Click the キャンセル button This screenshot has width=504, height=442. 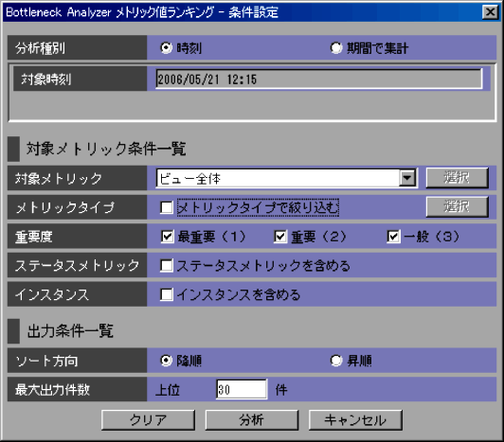click(x=355, y=420)
